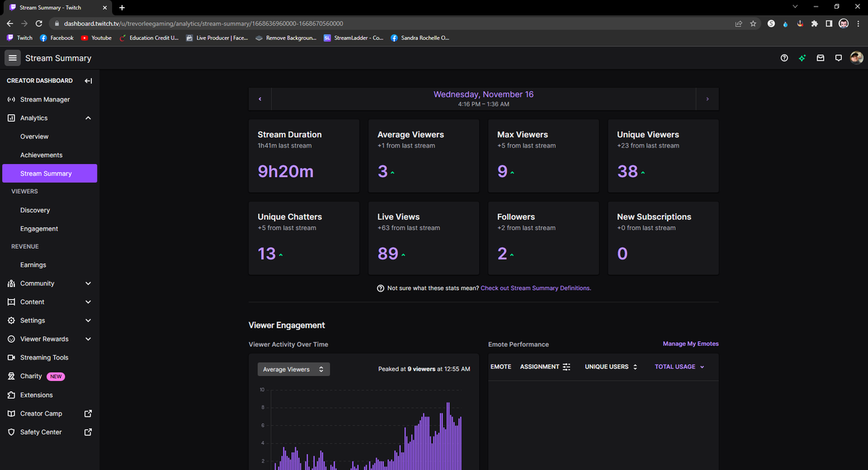Open Creator Camp book icon
The width and height of the screenshot is (868, 470).
(x=12, y=414)
